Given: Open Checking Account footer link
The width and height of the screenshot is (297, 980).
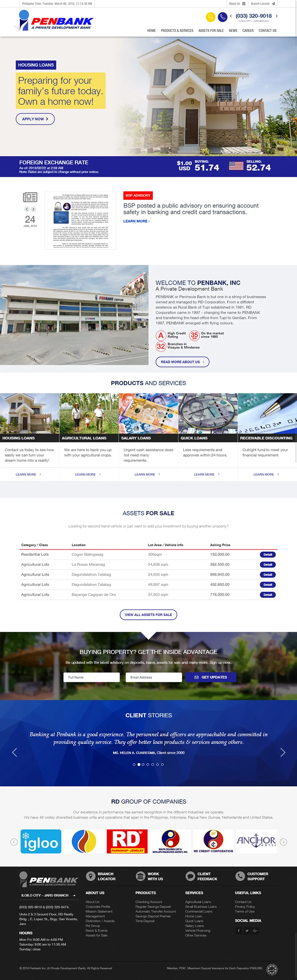Looking at the screenshot, I should [x=148, y=902].
